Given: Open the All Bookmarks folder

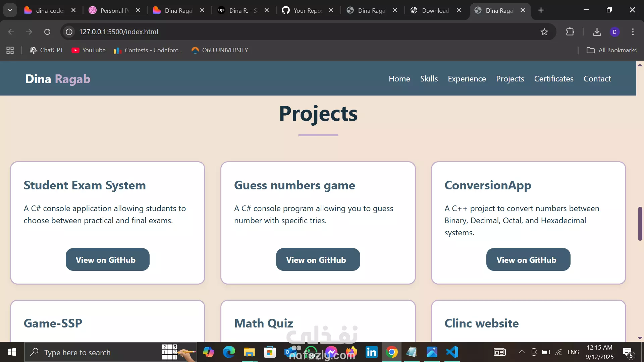Looking at the screenshot, I should pyautogui.click(x=611, y=50).
